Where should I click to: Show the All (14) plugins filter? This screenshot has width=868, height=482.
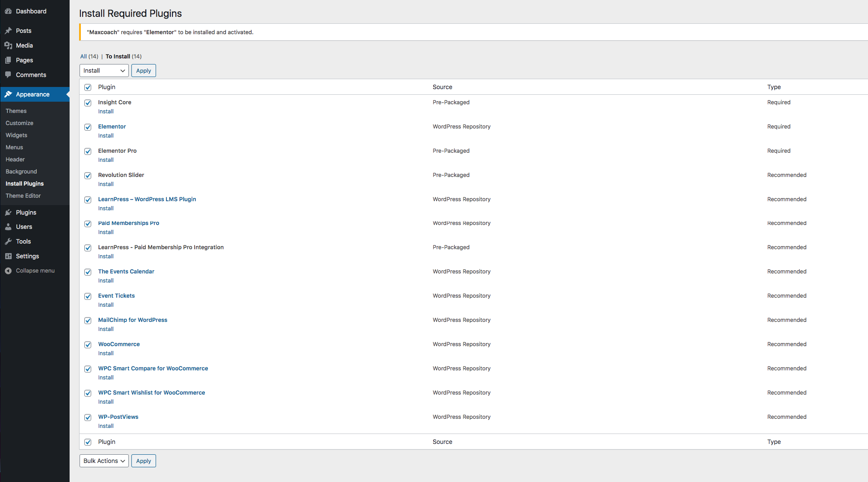(x=89, y=56)
